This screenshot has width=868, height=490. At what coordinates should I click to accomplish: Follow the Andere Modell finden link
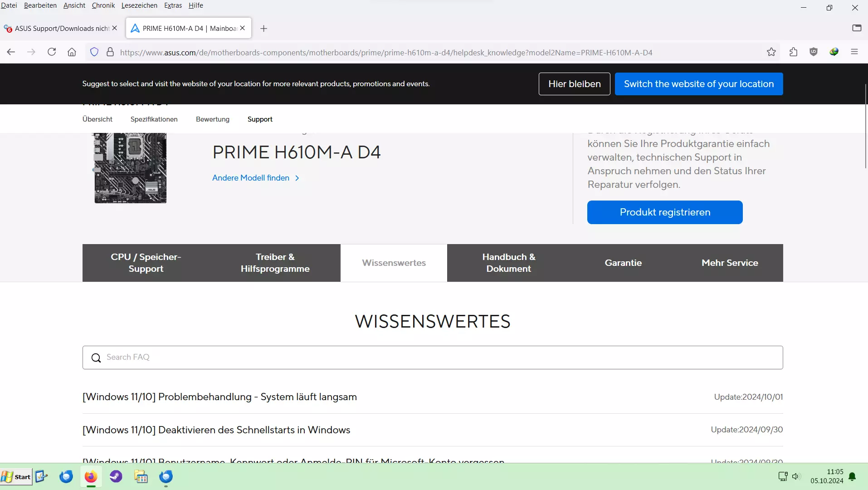256,178
